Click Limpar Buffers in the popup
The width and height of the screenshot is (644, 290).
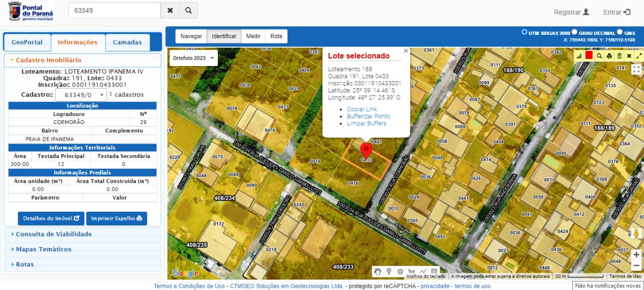tap(367, 124)
